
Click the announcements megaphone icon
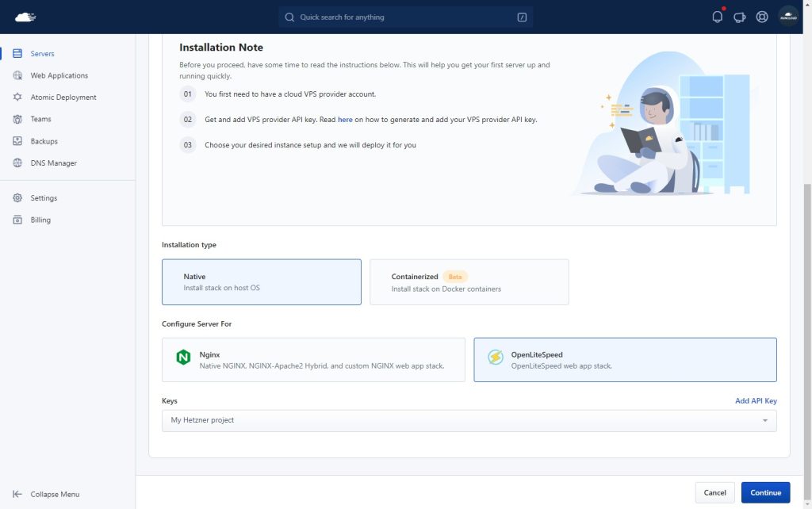click(740, 17)
